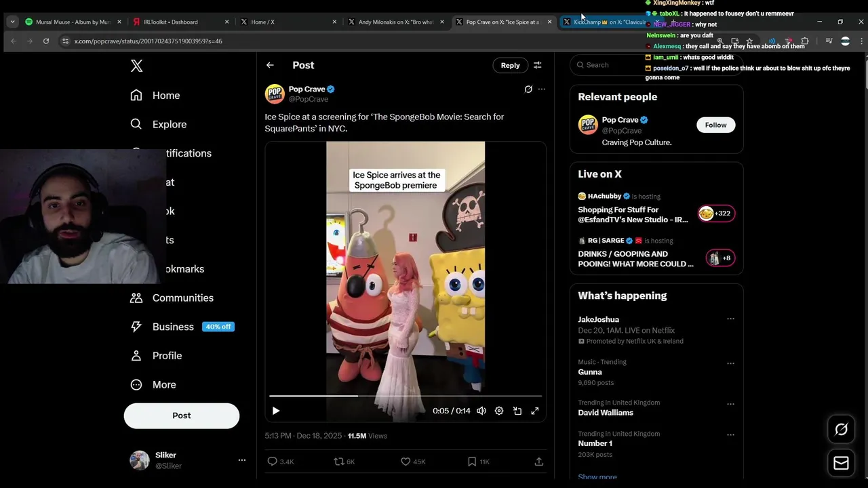Open reply filter settings icon
The height and width of the screenshot is (488, 868).
537,65
